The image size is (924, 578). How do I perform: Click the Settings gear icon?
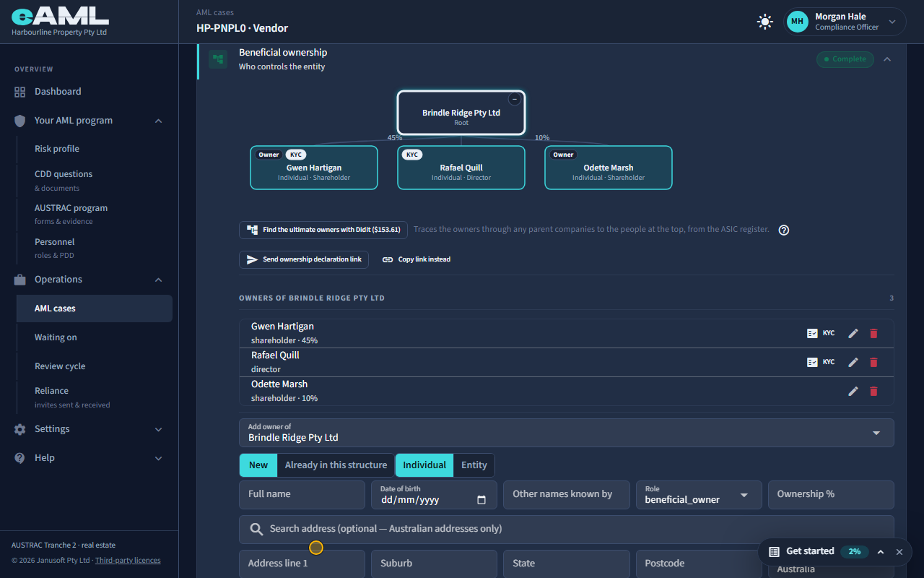(x=19, y=429)
